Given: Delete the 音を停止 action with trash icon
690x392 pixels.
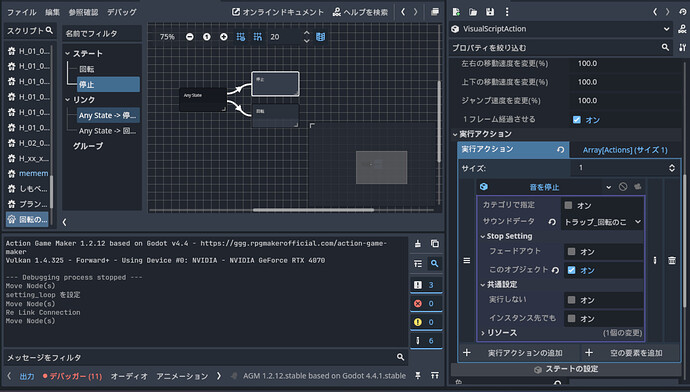Looking at the screenshot, I should pyautogui.click(x=672, y=260).
